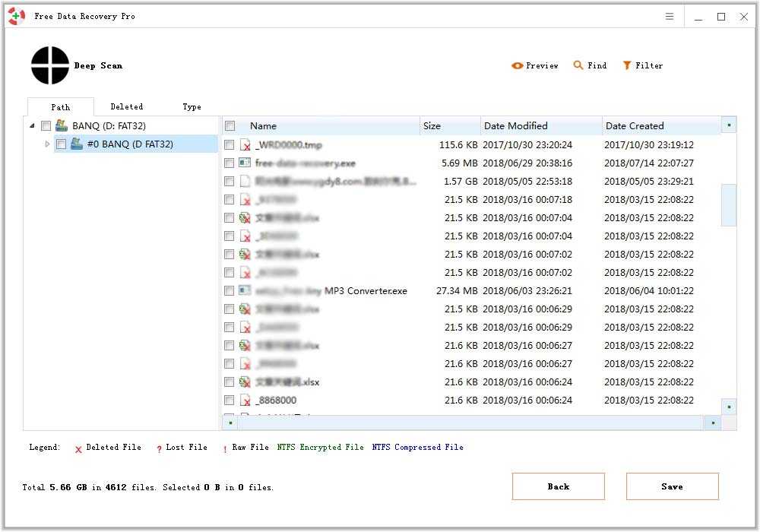Open the hamburger menu in title bar
Viewport: 760px width, 532px height.
[x=670, y=17]
